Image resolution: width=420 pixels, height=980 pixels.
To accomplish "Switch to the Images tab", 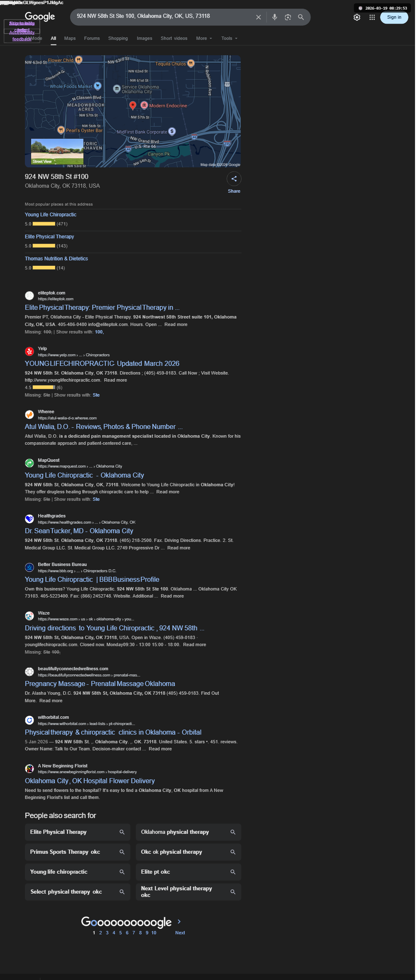I will (144, 38).
